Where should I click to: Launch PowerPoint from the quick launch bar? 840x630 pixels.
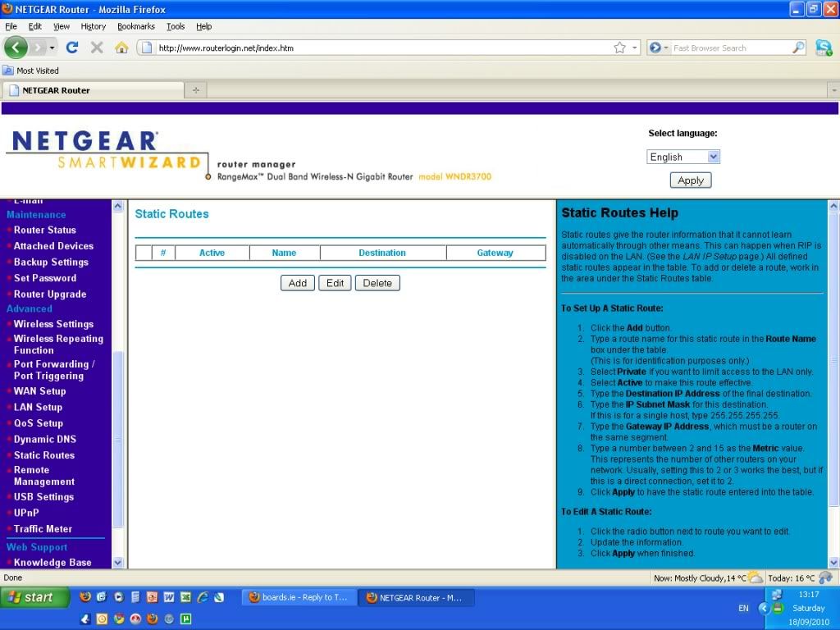(152, 597)
